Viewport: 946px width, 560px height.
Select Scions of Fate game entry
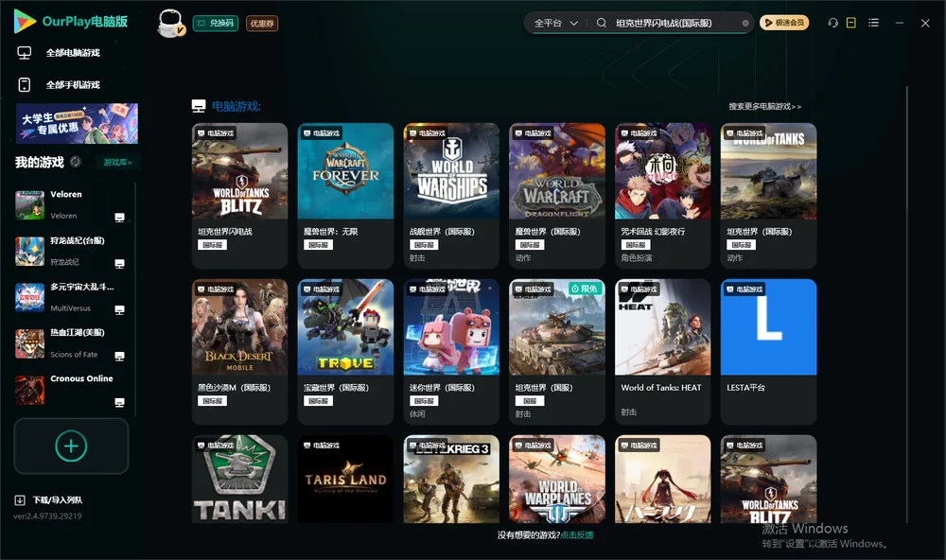click(73, 343)
